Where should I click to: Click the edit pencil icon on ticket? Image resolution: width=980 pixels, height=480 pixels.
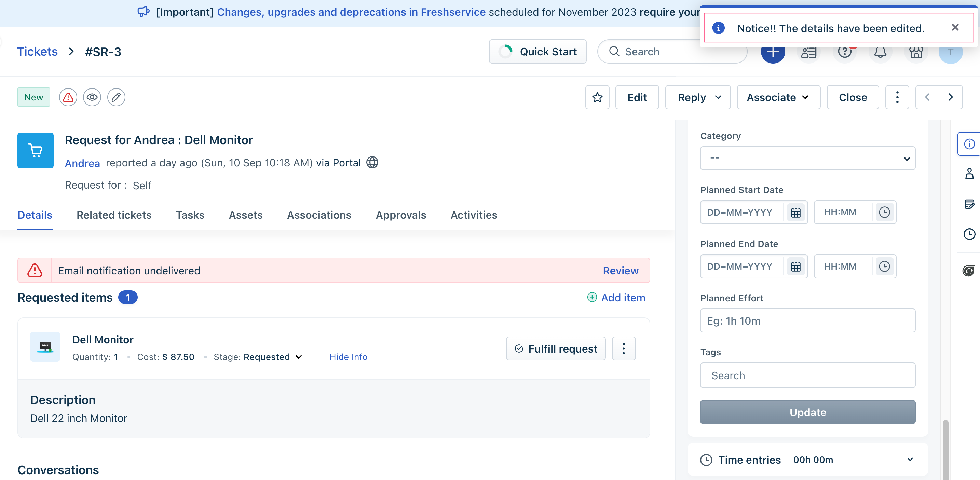(x=115, y=97)
